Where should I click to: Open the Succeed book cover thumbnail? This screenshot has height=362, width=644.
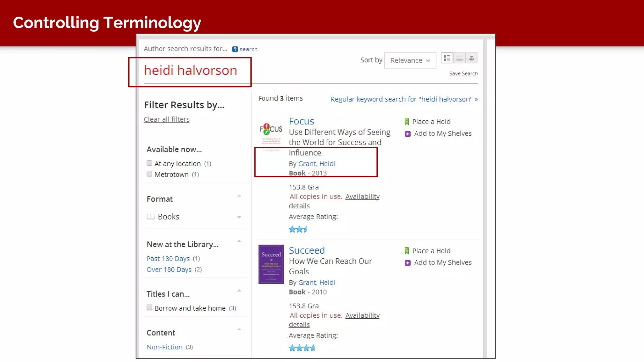(271, 264)
